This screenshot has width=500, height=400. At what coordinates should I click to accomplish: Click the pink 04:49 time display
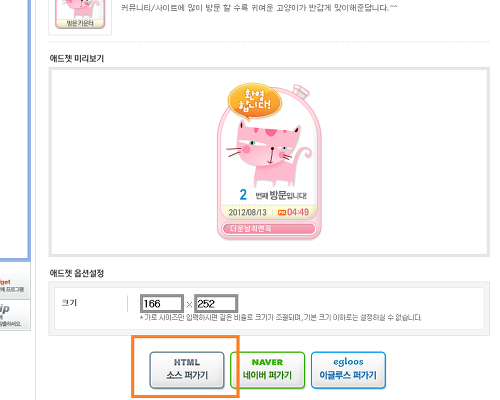(x=298, y=212)
